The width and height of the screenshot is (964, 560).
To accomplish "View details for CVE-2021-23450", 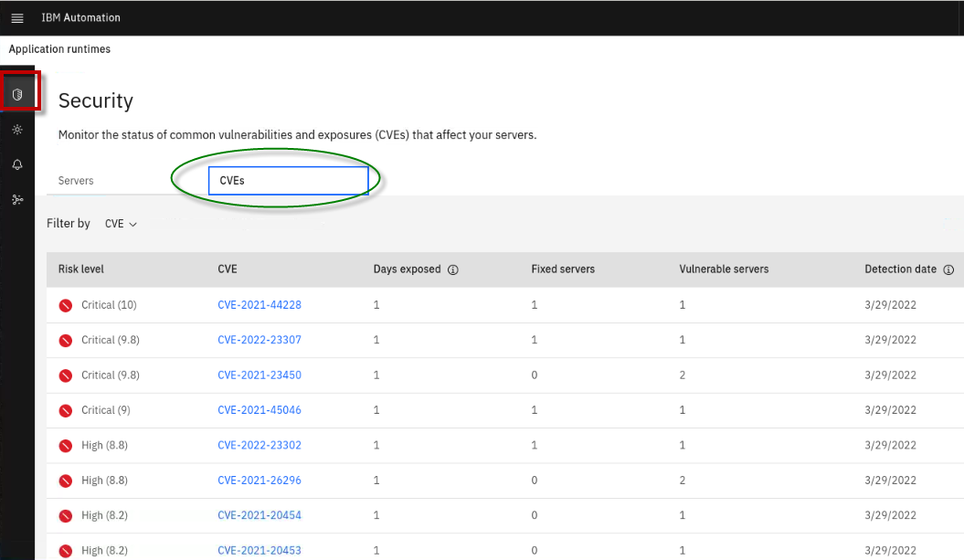I will [x=260, y=375].
